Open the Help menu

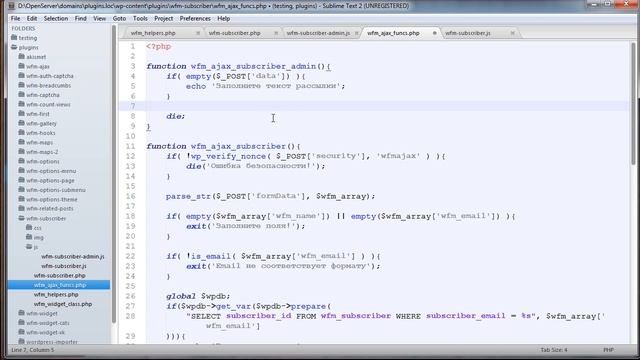[223, 18]
